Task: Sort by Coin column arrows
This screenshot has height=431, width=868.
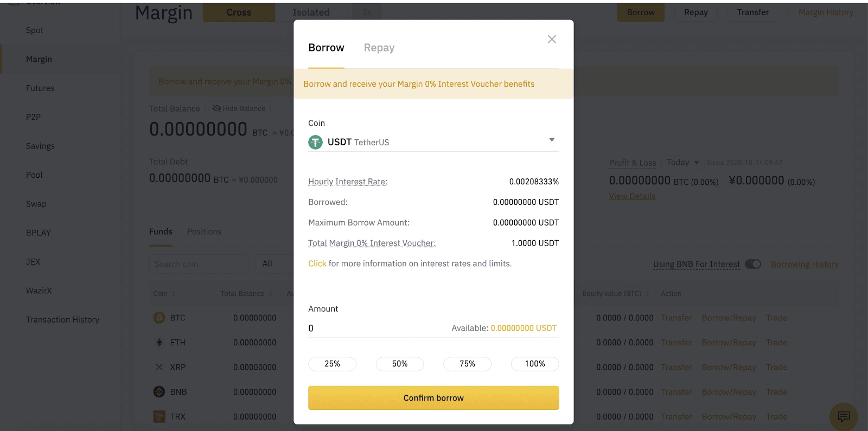Action: point(174,293)
